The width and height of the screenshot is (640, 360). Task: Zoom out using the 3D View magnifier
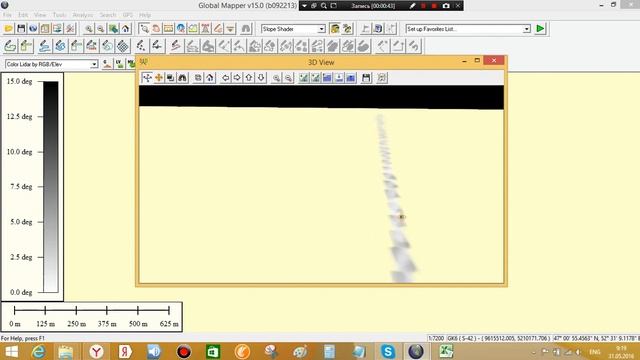point(288,78)
